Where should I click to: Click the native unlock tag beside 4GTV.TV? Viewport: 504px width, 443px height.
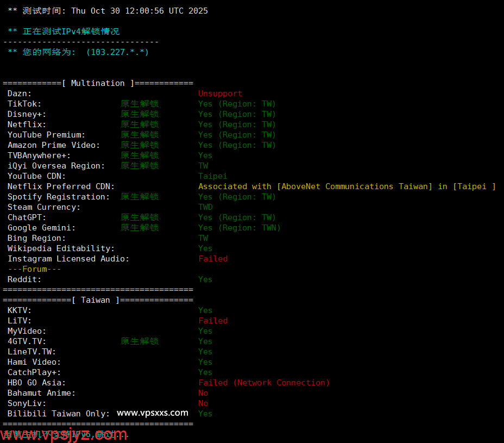tap(140, 341)
